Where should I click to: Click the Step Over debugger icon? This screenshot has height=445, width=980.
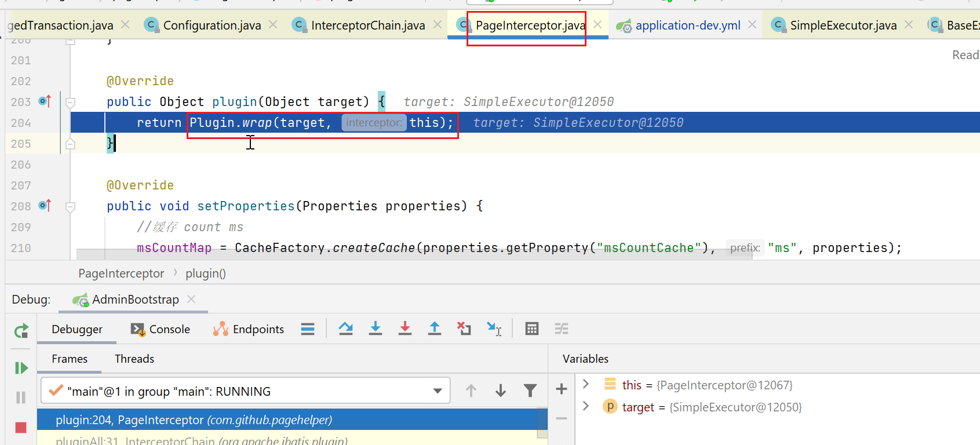[346, 329]
